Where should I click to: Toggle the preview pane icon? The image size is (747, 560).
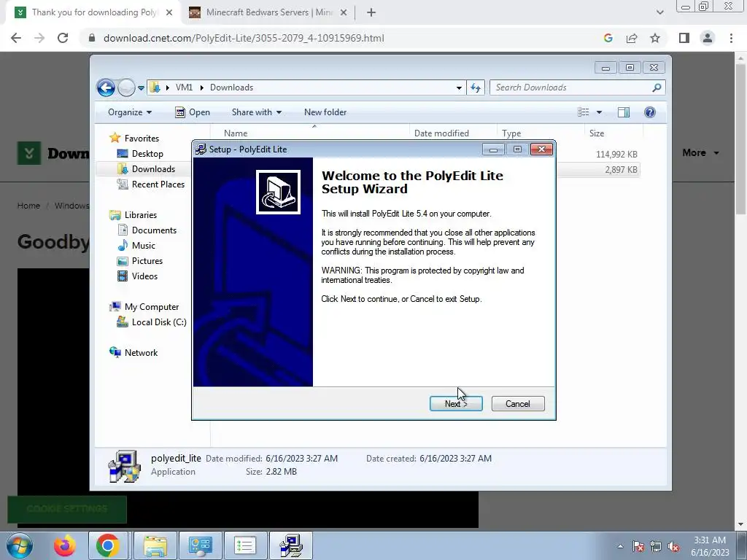pyautogui.click(x=624, y=112)
